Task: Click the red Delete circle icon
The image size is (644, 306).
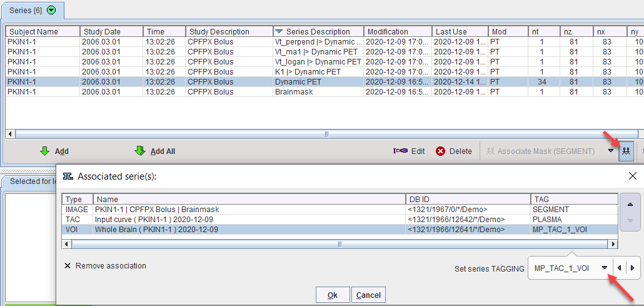Action: pyautogui.click(x=441, y=151)
